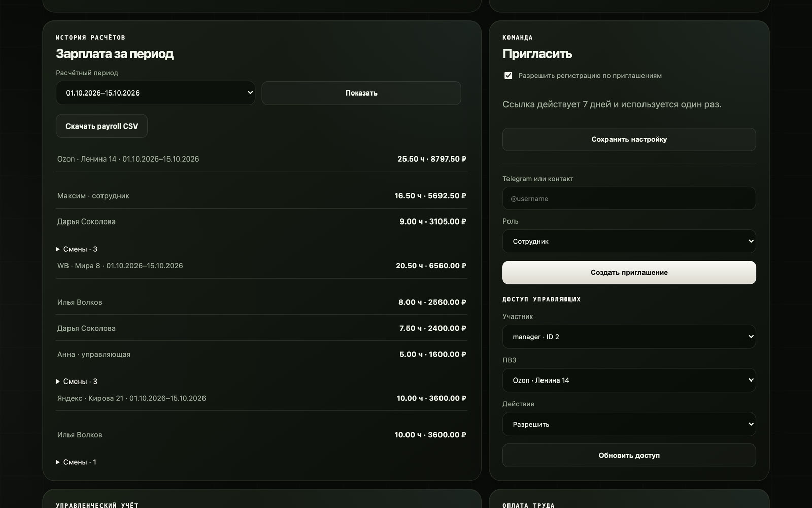Select the Ozon · Ленина 14 period summary row
Viewport: 812px width, 508px height.
(261, 159)
